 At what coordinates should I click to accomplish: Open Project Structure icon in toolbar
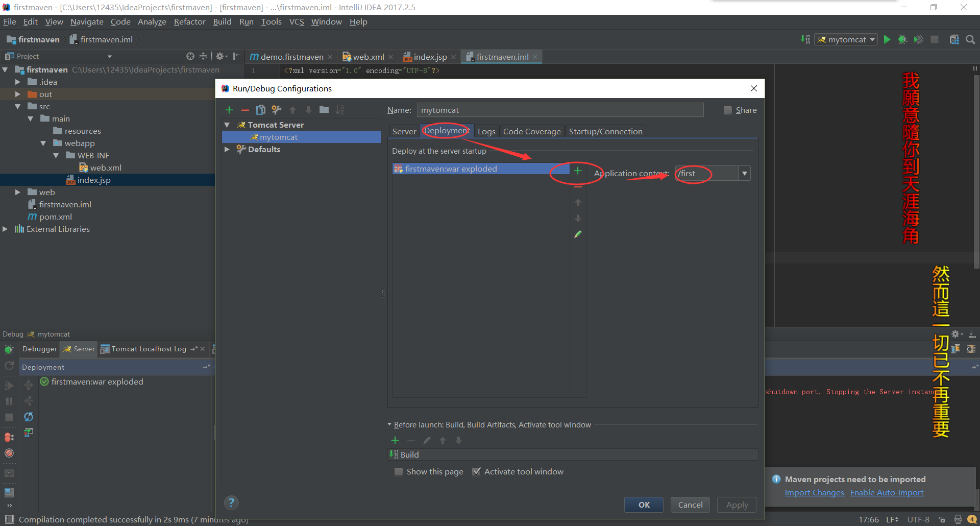click(954, 39)
